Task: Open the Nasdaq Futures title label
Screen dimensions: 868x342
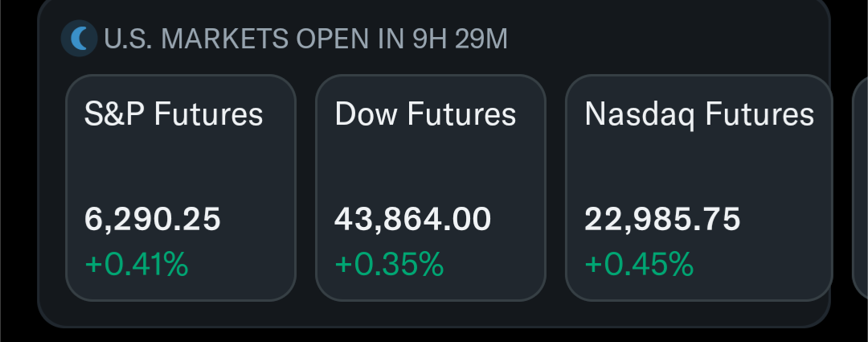Action: tap(699, 115)
